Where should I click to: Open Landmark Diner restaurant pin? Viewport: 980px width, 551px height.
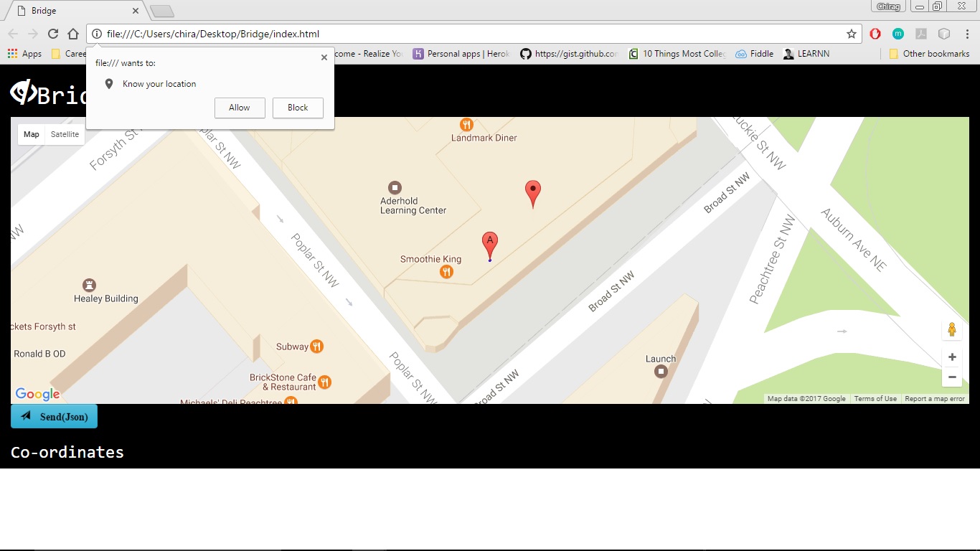tap(466, 124)
